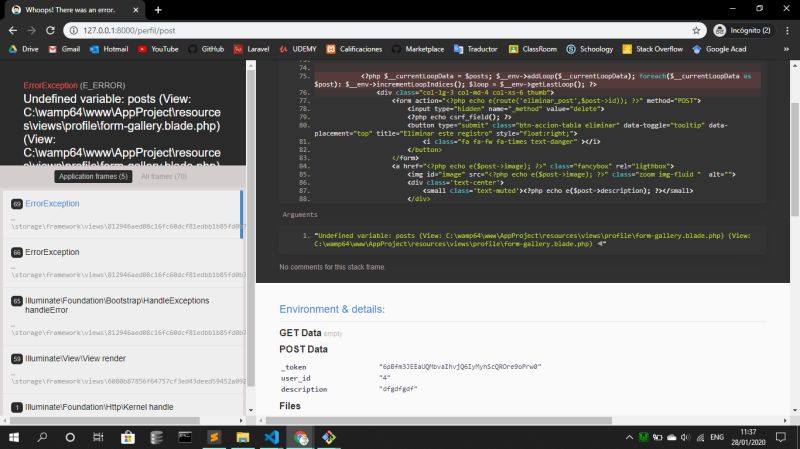This screenshot has height=449, width=800.
Task: Close the Whoops error tab
Action: click(136, 10)
